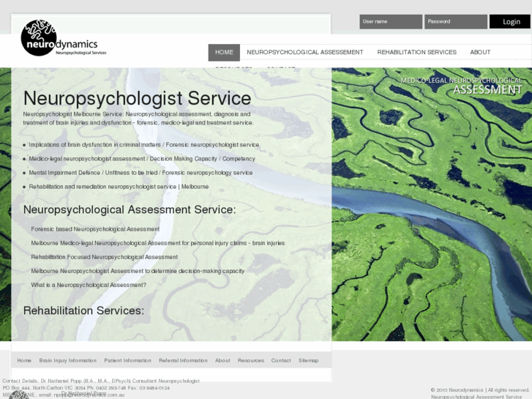Open footer Home link

[x=24, y=361]
